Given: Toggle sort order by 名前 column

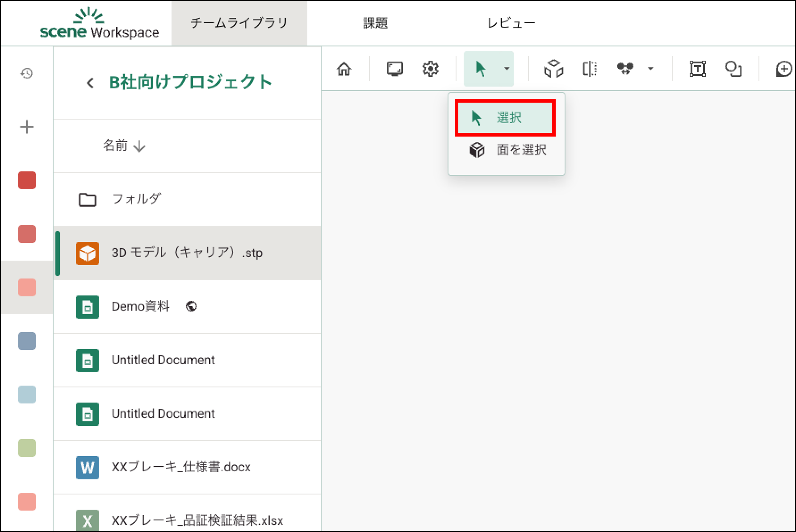Looking at the screenshot, I should (124, 146).
